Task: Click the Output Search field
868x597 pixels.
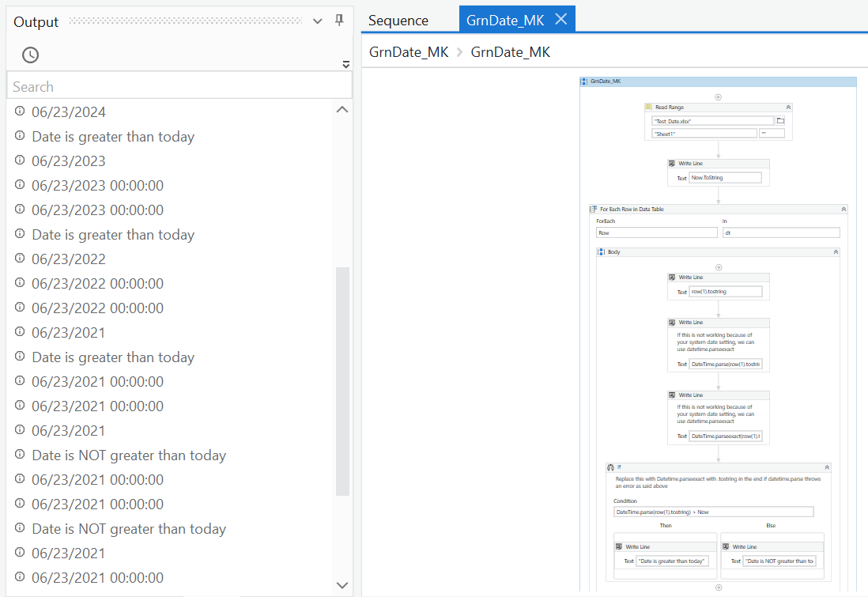Action: [x=179, y=86]
